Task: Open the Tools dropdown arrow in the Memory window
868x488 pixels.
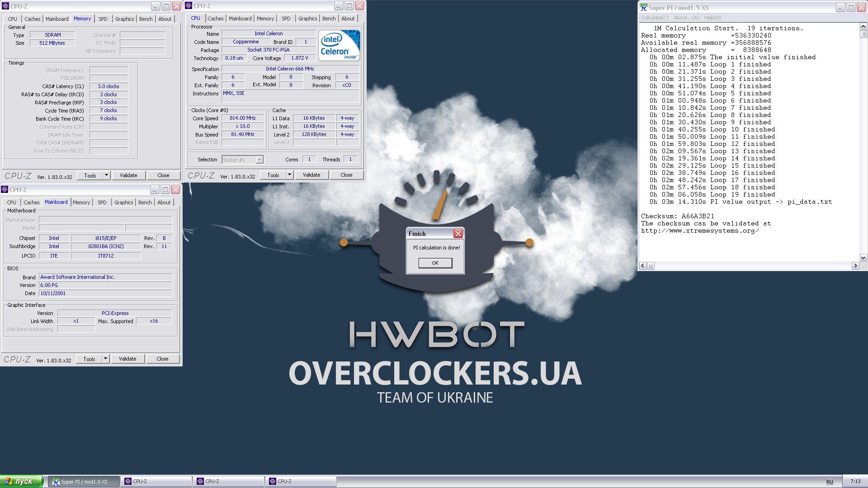Action: pos(107,175)
